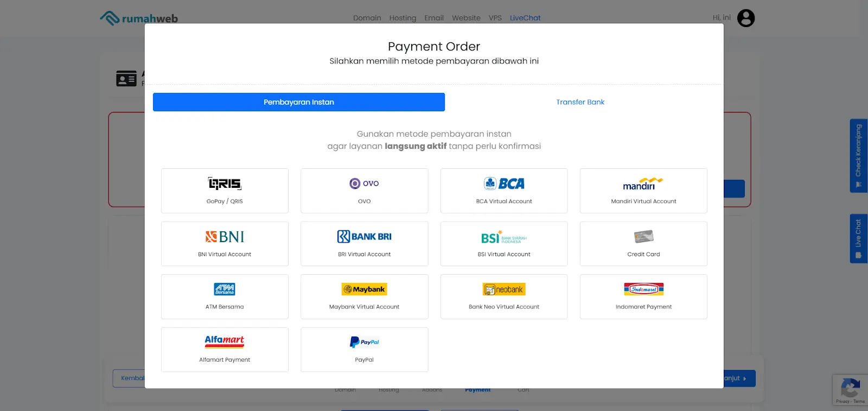
Task: Switch to Transfer Bank tab
Action: 580,102
